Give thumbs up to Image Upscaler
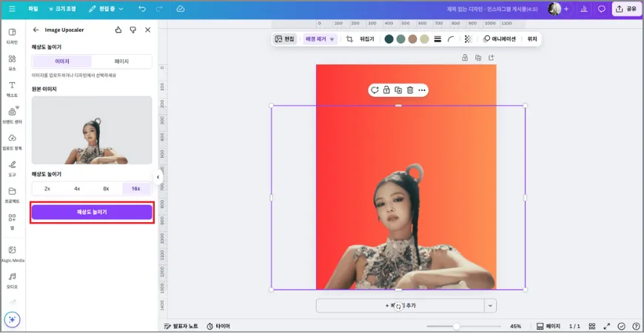This screenshot has height=334, width=644. [118, 30]
